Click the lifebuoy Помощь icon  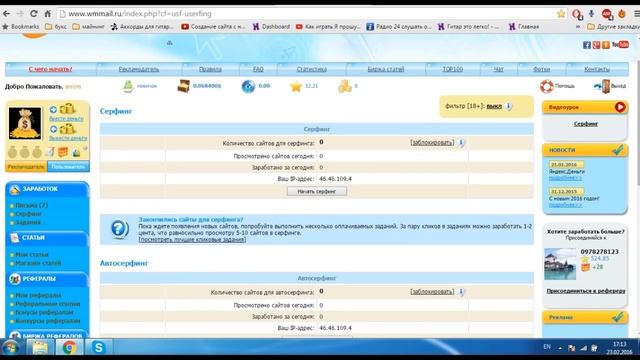pos(547,86)
